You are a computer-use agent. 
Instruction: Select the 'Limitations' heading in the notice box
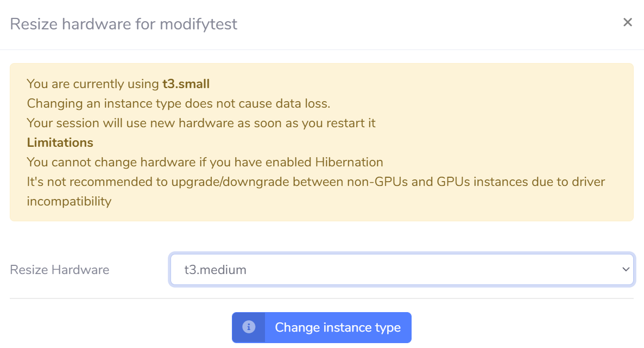[60, 142]
